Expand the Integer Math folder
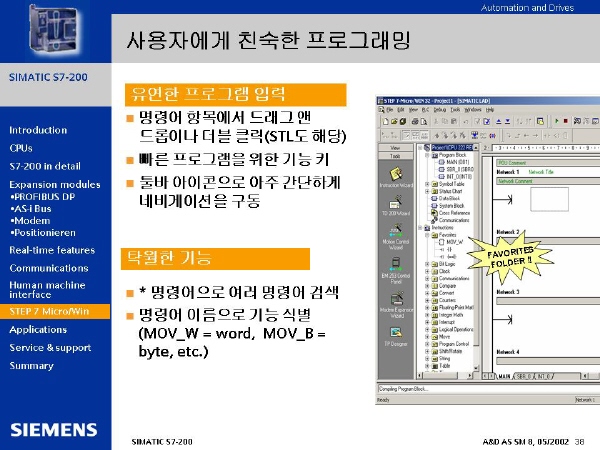Screen dimensions: 600x450 (427, 315)
